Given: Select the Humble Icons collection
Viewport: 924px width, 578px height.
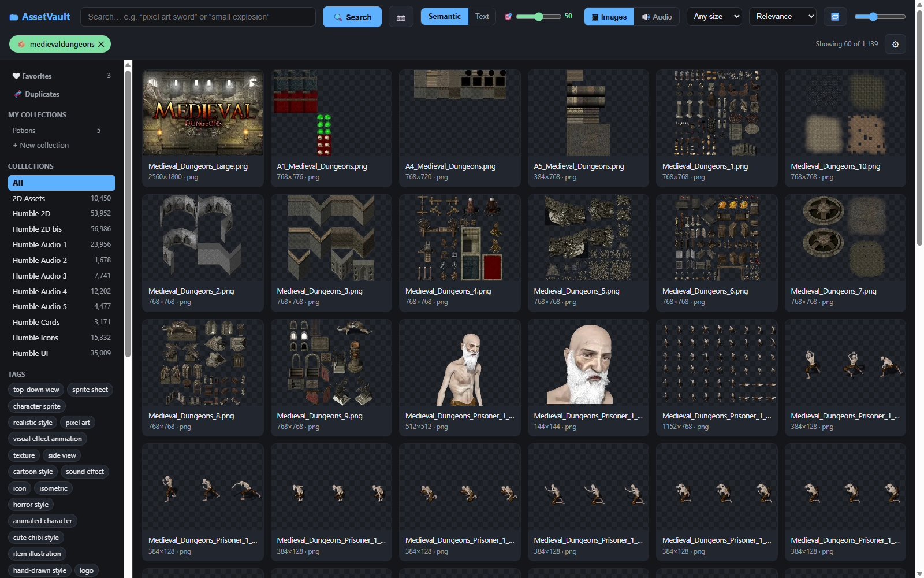Looking at the screenshot, I should tap(62, 338).
